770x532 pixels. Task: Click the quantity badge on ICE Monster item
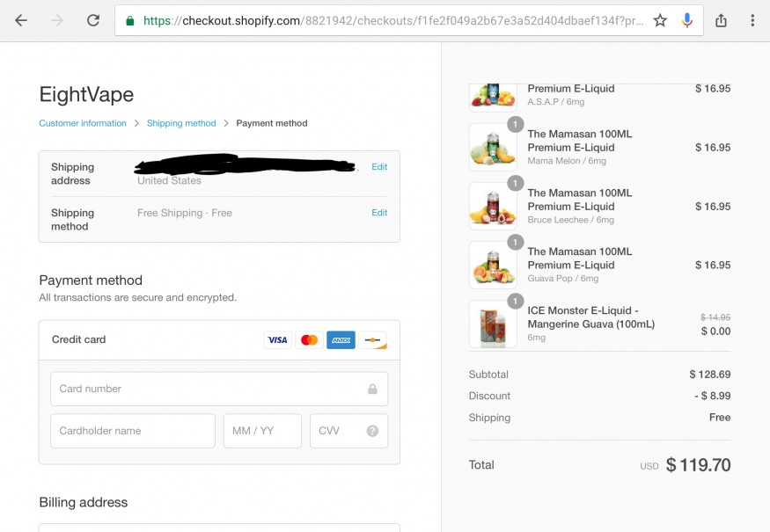click(x=515, y=301)
